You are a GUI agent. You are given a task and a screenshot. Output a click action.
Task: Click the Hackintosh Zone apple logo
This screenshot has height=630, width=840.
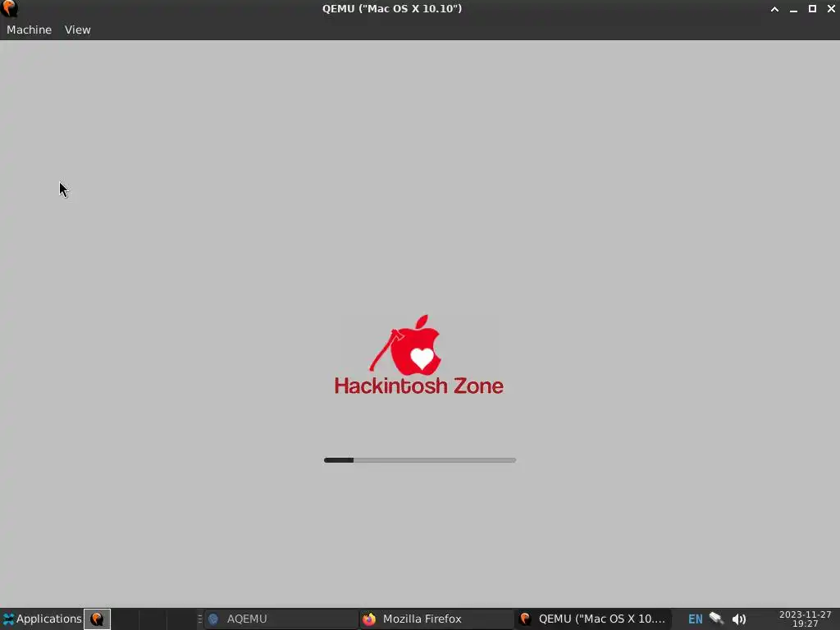click(x=405, y=345)
